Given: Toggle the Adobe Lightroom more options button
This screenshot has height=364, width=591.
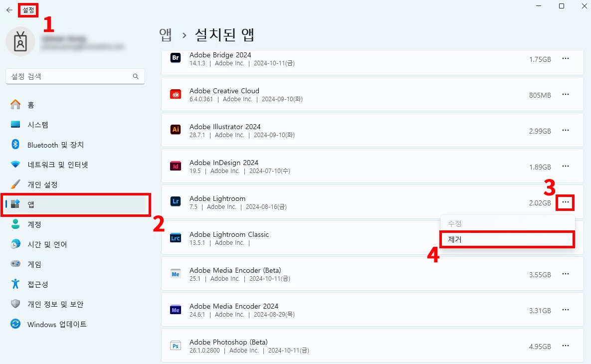Looking at the screenshot, I should 566,202.
